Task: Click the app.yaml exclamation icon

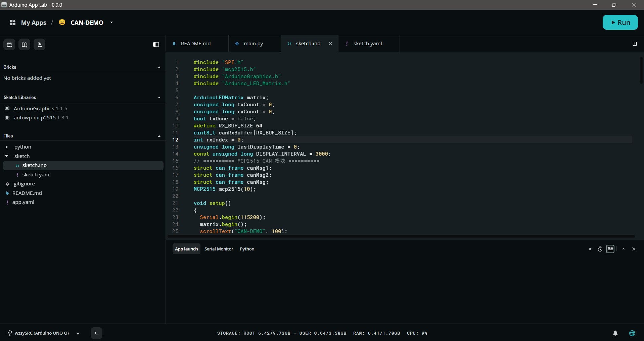Action: click(x=7, y=203)
